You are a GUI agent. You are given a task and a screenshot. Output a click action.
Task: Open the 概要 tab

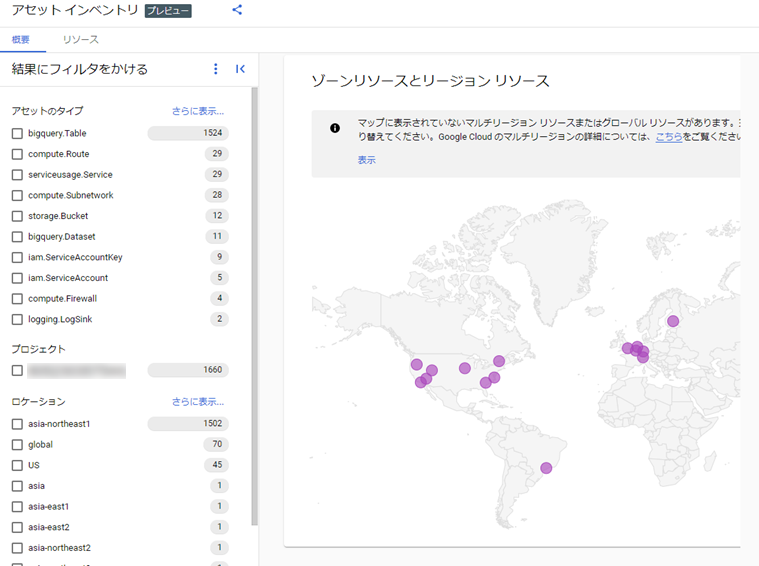click(x=21, y=39)
